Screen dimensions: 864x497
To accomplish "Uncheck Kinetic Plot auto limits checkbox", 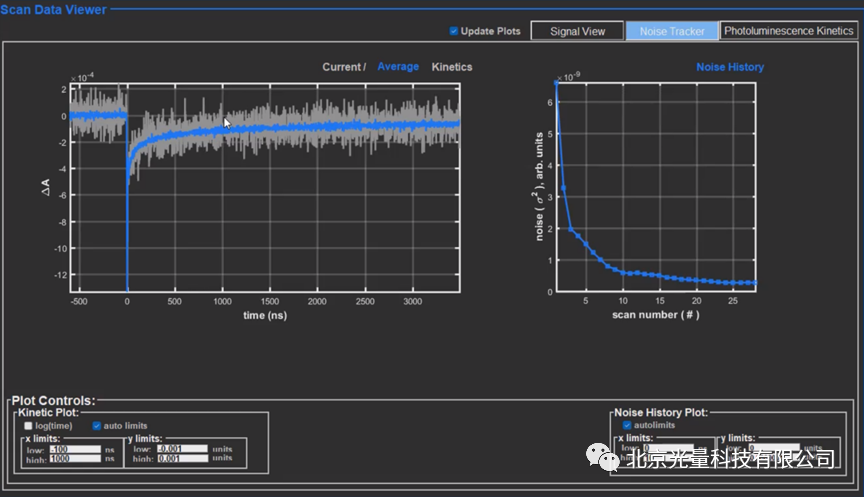I will [96, 425].
